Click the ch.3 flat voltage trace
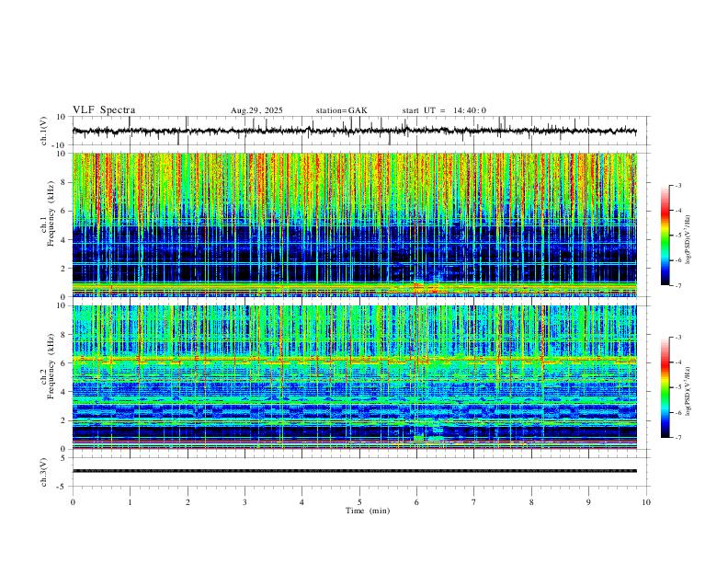This screenshot has height=563, width=728. click(354, 471)
